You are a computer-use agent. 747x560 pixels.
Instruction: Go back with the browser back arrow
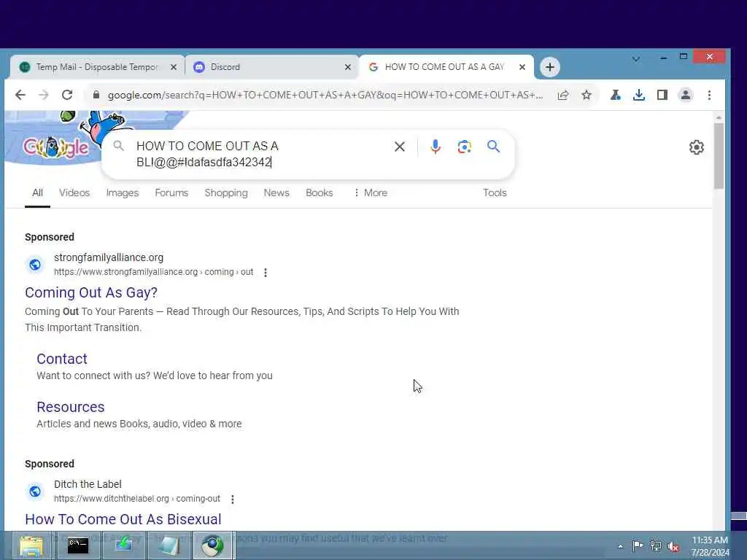point(20,95)
